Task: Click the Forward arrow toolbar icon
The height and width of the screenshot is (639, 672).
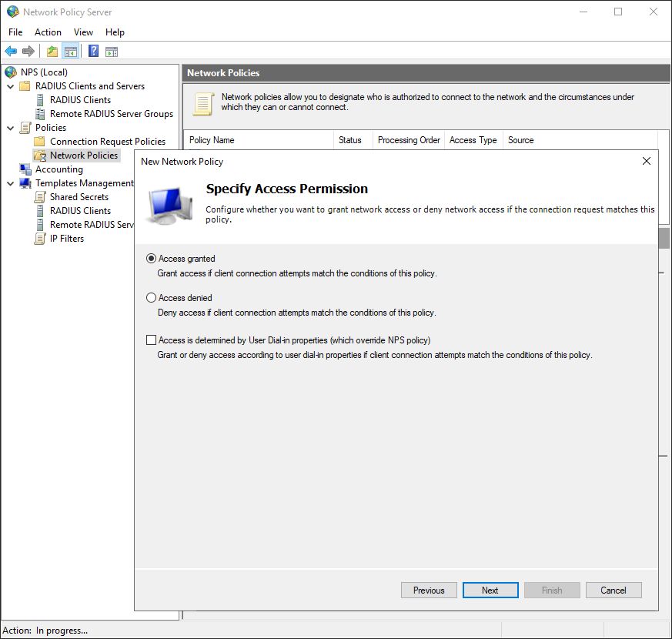Action: pyautogui.click(x=28, y=52)
